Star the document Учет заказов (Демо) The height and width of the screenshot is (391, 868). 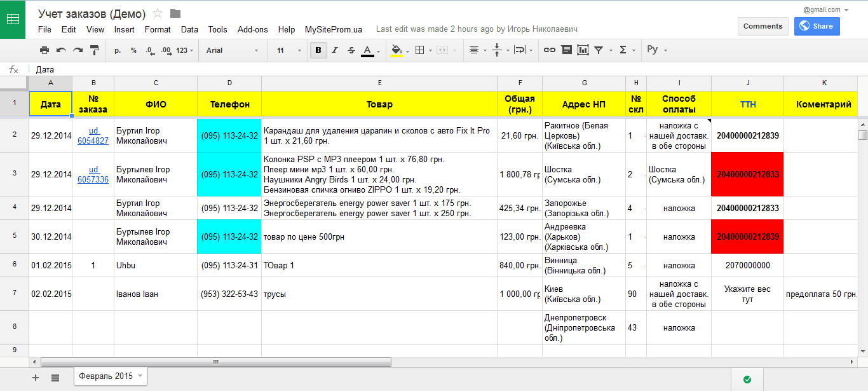tap(158, 13)
